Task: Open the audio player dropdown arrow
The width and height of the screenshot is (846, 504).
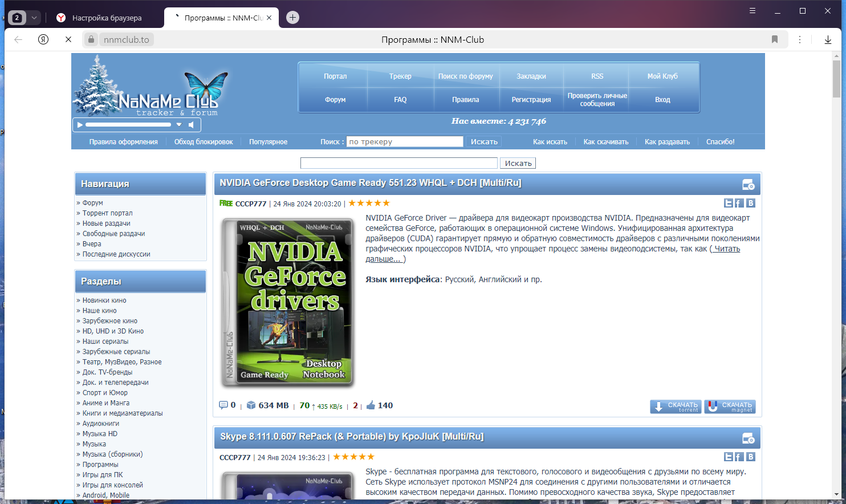Action: point(179,124)
